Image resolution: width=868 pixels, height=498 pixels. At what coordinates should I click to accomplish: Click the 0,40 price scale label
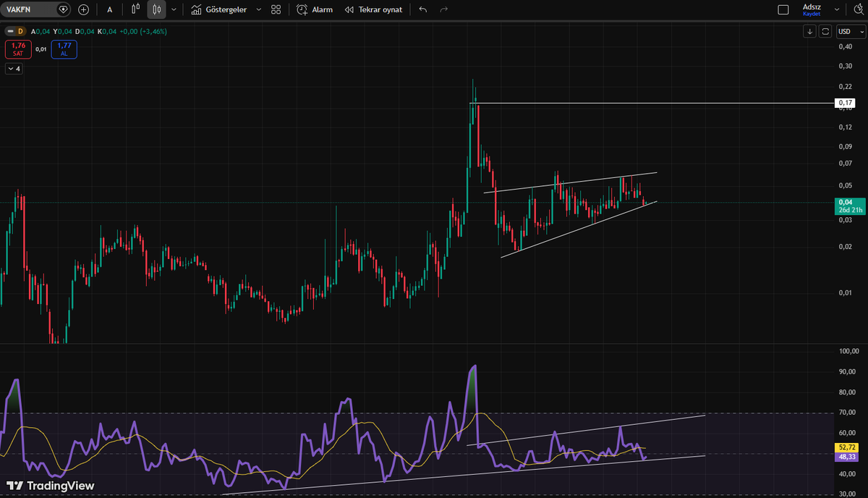tap(845, 47)
